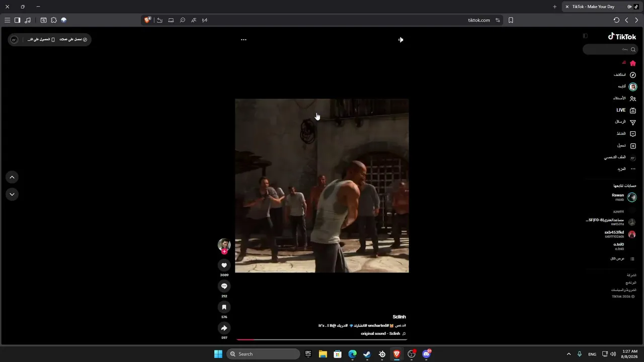Open the Following tab in the sidebar

(628, 86)
